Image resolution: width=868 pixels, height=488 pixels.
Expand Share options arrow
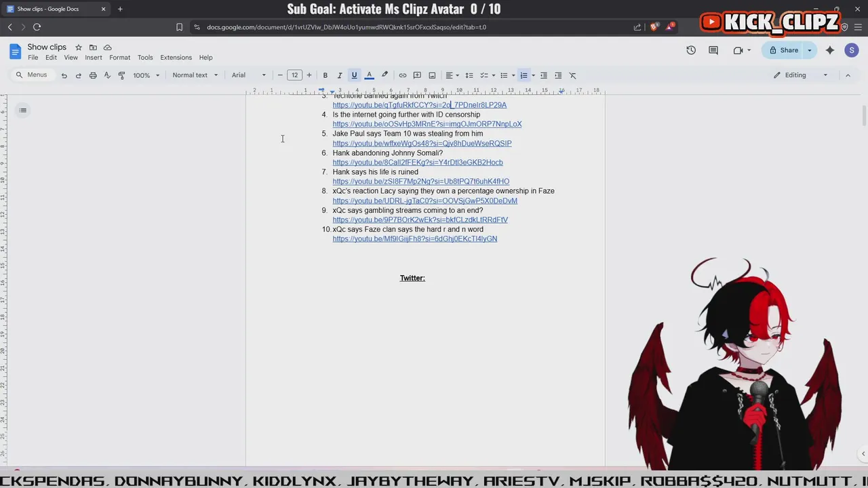pyautogui.click(x=809, y=50)
